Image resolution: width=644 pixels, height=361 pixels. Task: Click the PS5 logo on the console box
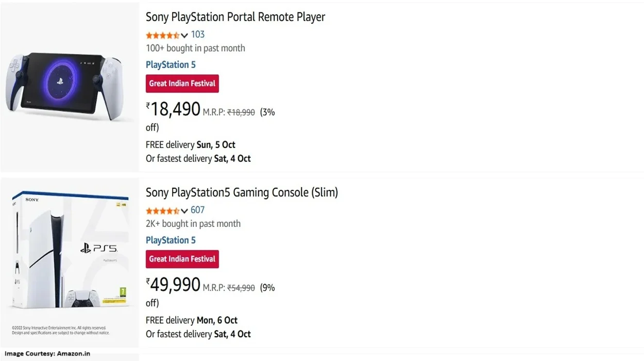click(x=99, y=249)
